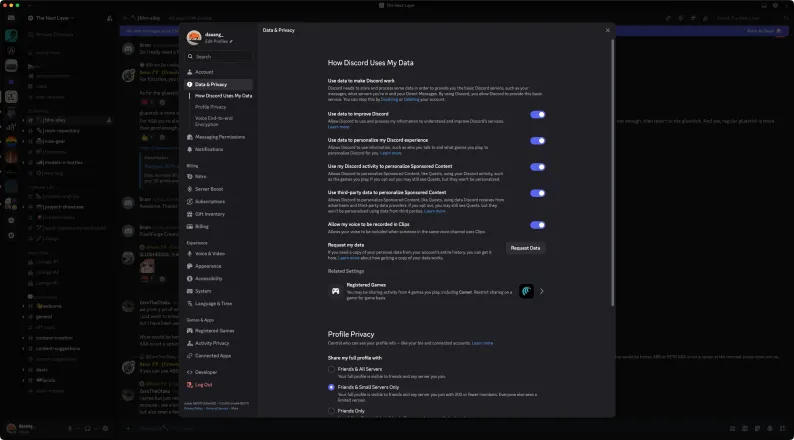Click the sidebar Registered Games controller icon
The image size is (794, 440).
(190, 331)
